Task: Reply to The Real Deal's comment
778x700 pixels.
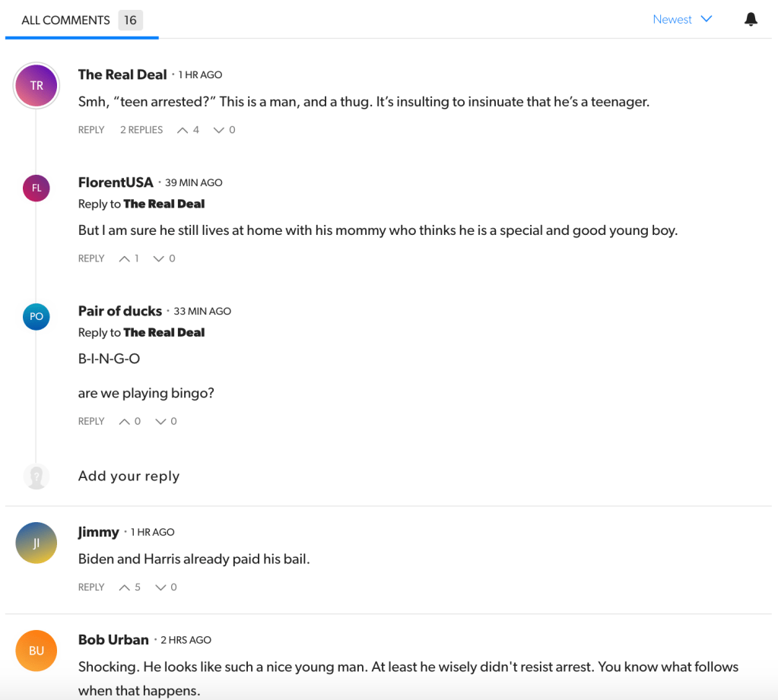Action: tap(91, 130)
